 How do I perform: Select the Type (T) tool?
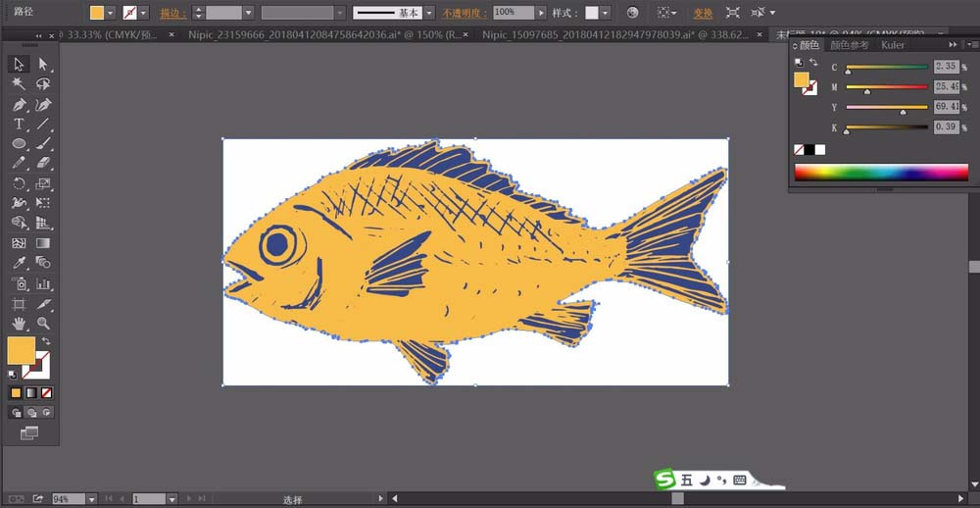[x=19, y=124]
